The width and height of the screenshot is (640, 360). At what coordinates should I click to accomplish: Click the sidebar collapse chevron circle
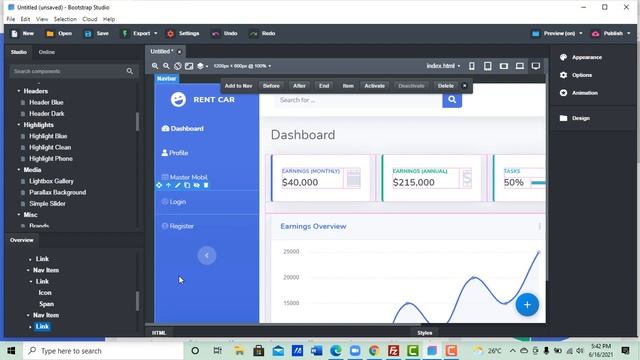tap(207, 256)
